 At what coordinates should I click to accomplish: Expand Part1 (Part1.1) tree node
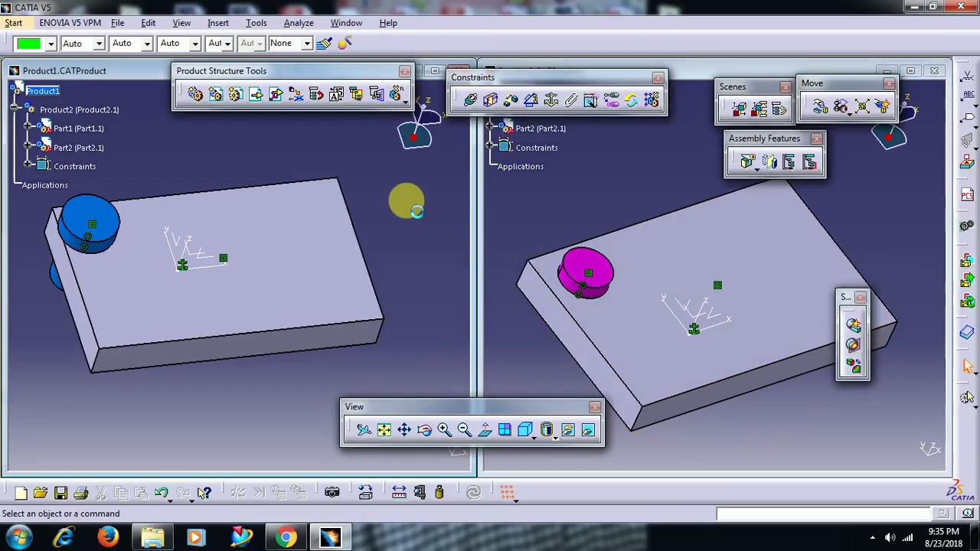click(28, 126)
